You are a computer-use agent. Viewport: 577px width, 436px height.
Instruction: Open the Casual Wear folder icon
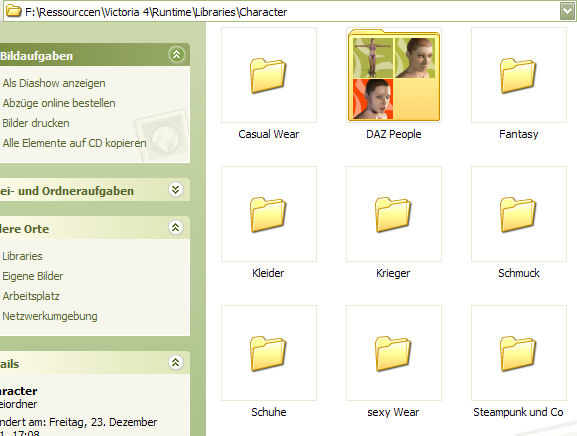[x=268, y=75]
